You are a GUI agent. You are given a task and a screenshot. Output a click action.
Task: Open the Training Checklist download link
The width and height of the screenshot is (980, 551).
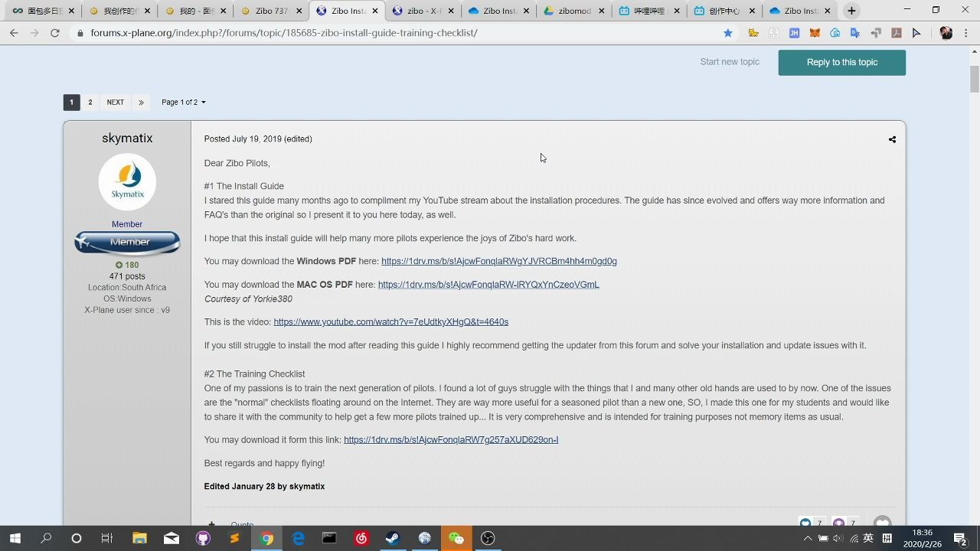451,440
